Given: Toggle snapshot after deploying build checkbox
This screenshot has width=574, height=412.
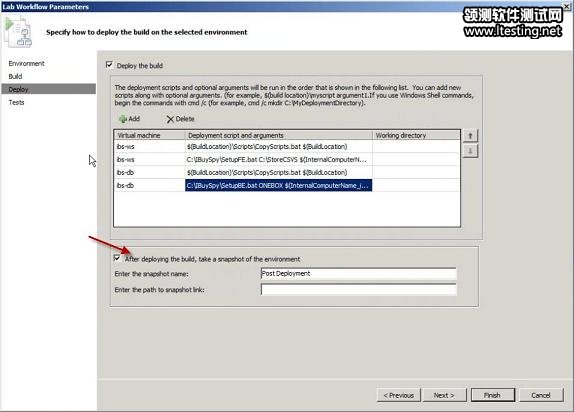Looking at the screenshot, I should click(117, 258).
